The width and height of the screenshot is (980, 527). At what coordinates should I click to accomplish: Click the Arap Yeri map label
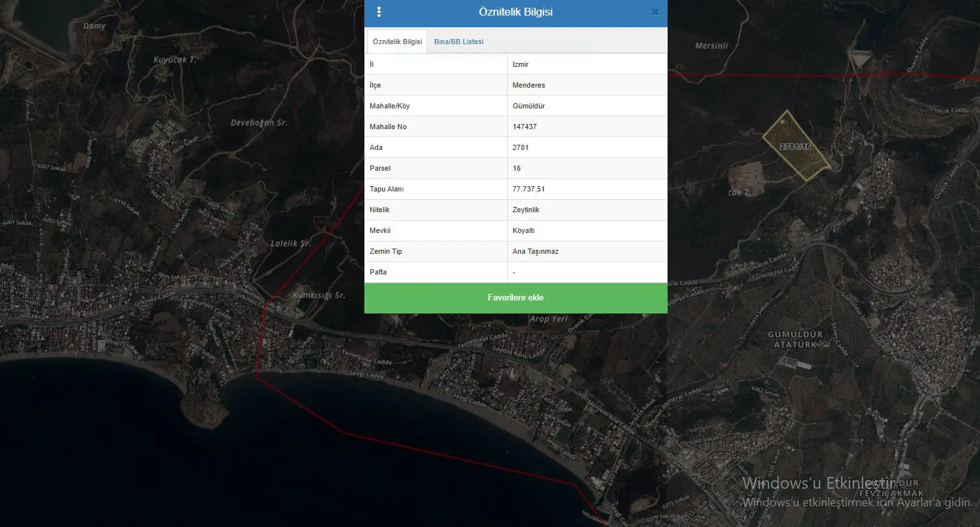(x=549, y=319)
